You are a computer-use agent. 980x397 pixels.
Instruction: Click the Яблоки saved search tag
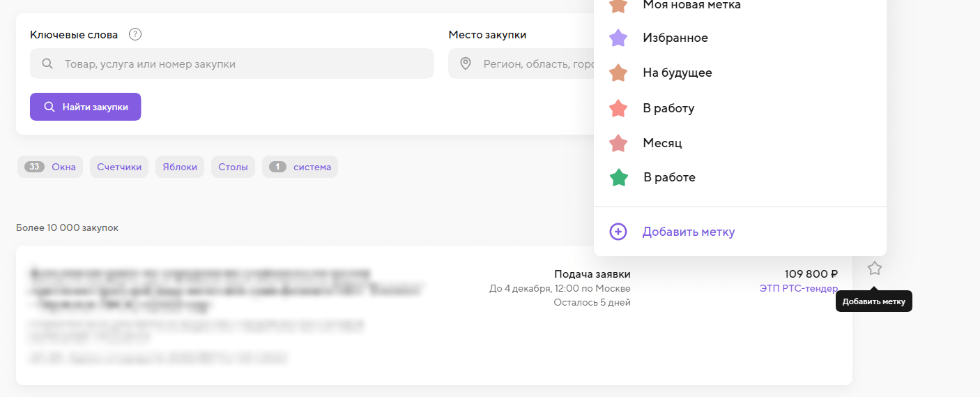pos(180,167)
